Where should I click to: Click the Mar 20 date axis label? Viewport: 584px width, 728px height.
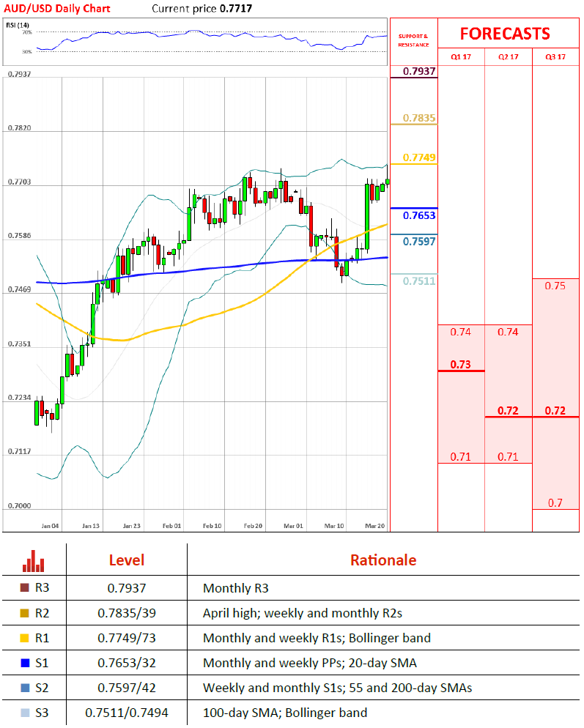click(x=374, y=526)
